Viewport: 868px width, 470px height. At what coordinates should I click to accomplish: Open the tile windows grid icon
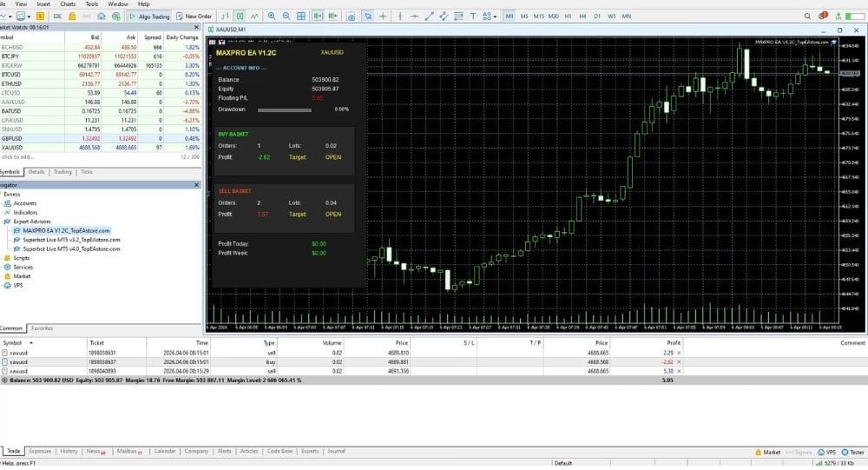click(x=302, y=17)
